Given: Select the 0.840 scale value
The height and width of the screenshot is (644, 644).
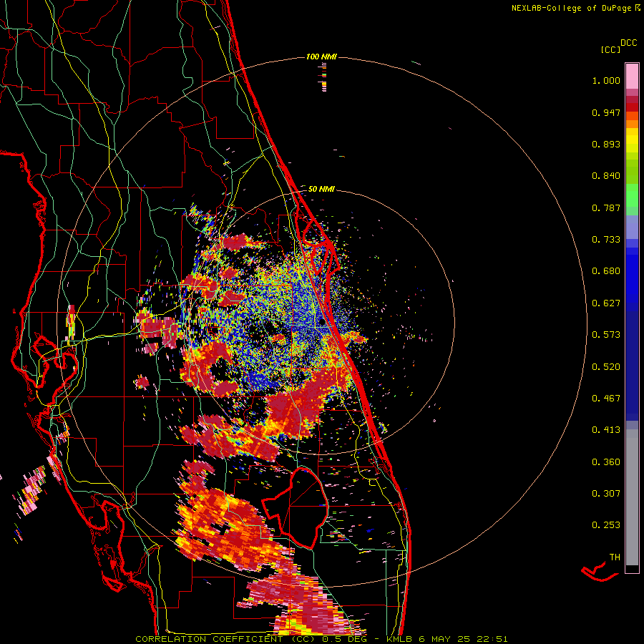Looking at the screenshot, I should 606,176.
